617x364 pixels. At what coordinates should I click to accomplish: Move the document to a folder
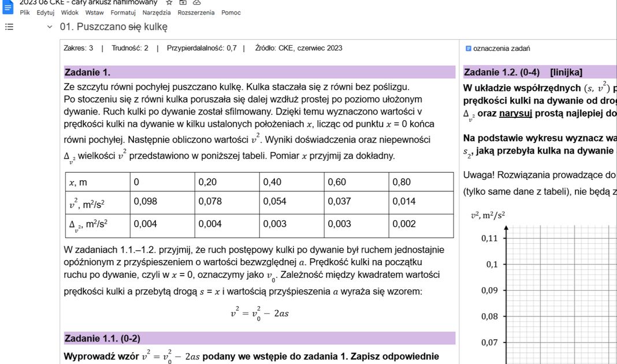coord(182,2)
